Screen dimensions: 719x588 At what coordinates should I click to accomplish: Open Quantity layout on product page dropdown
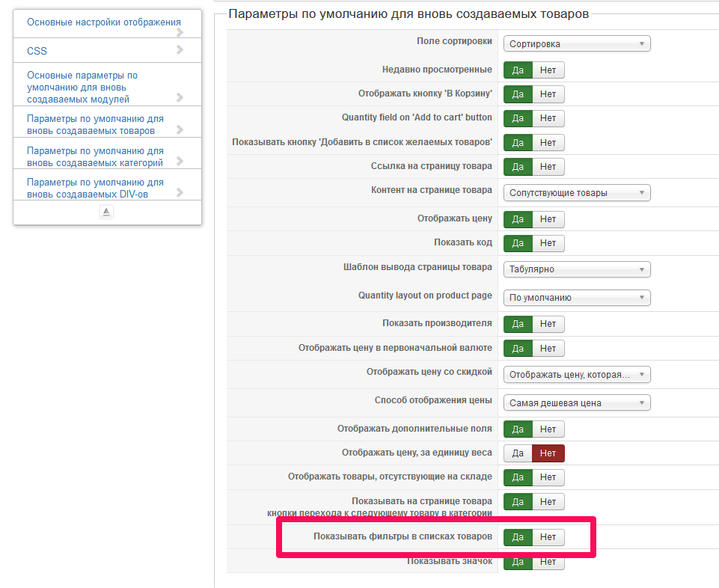coord(577,298)
